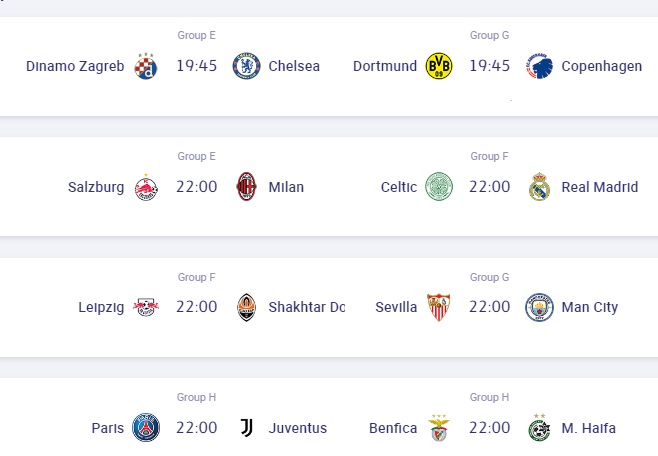Click the Leipzig team name
658x456 pixels.
pyautogui.click(x=101, y=307)
